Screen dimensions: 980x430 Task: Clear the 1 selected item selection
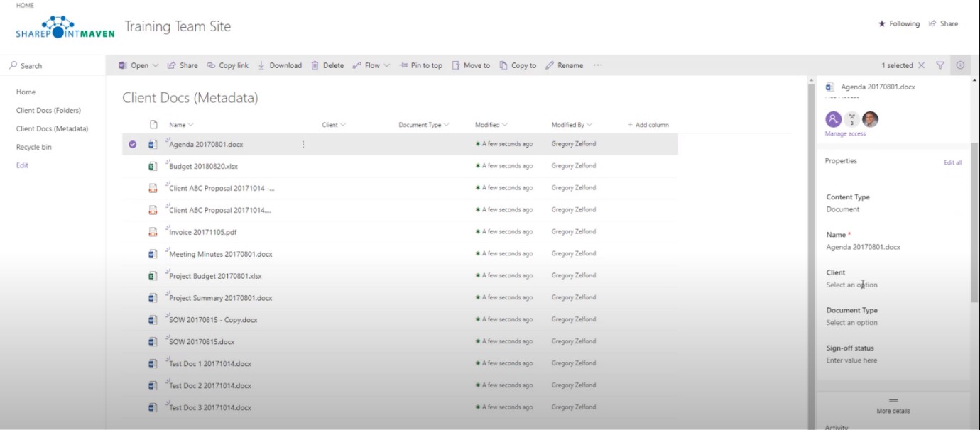pyautogui.click(x=921, y=65)
